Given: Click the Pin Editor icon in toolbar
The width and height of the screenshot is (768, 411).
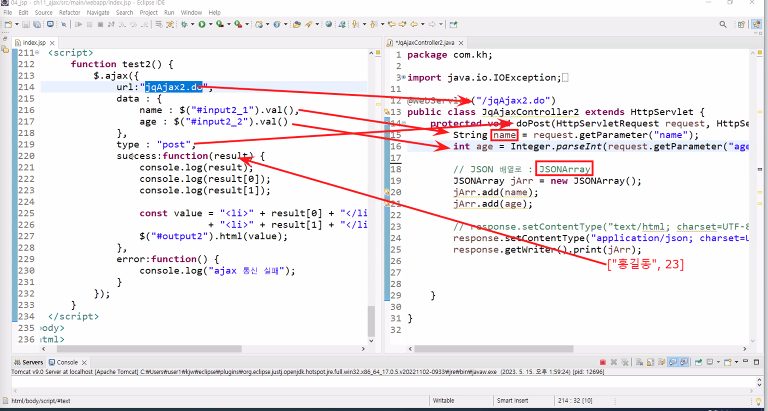Looking at the screenshot, I should tap(454, 24).
